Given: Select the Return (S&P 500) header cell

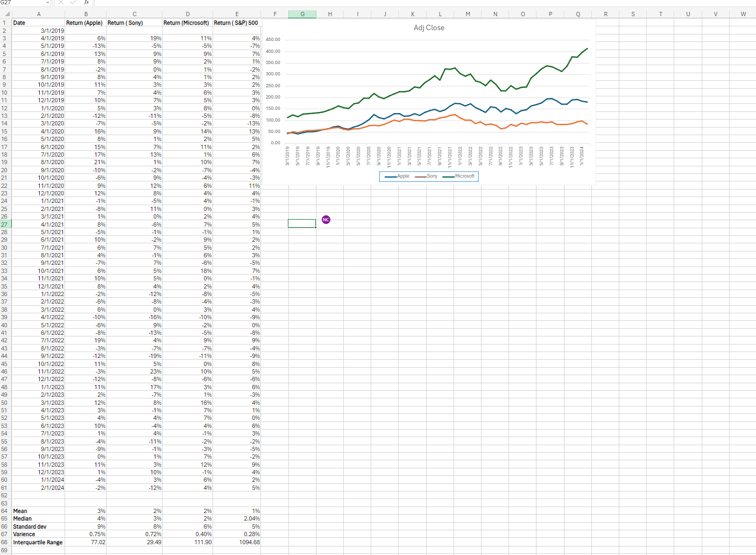Looking at the screenshot, I should click(237, 23).
